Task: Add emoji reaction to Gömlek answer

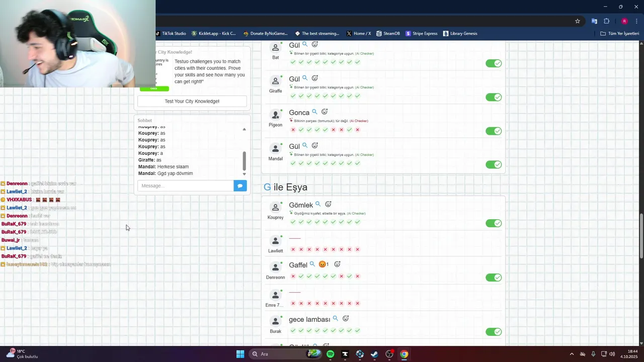Action: click(x=328, y=204)
